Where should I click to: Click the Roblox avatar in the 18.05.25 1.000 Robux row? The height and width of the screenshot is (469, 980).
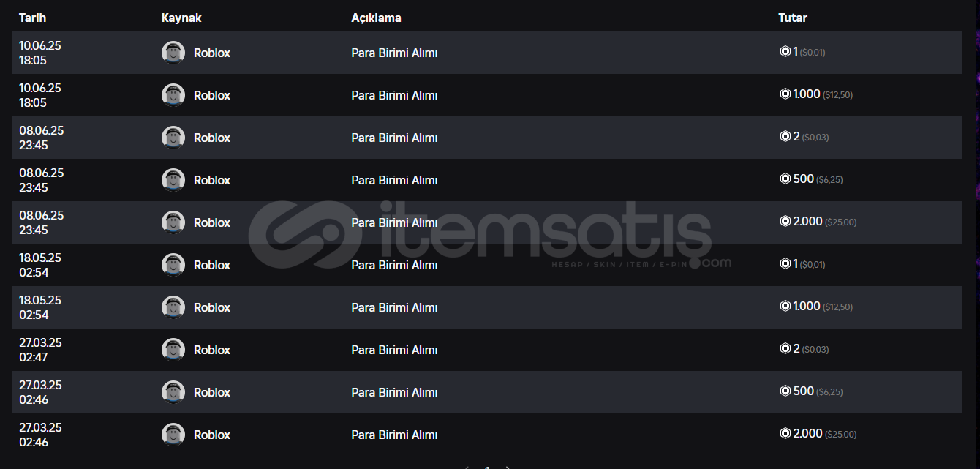coord(173,307)
